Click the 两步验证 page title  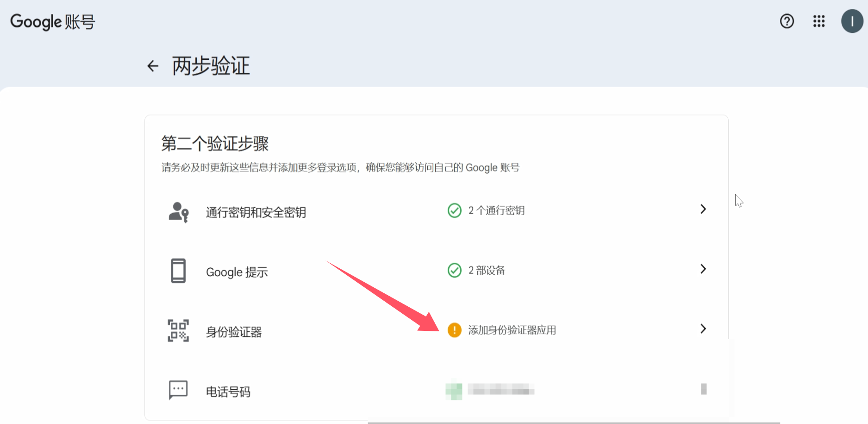pos(211,66)
